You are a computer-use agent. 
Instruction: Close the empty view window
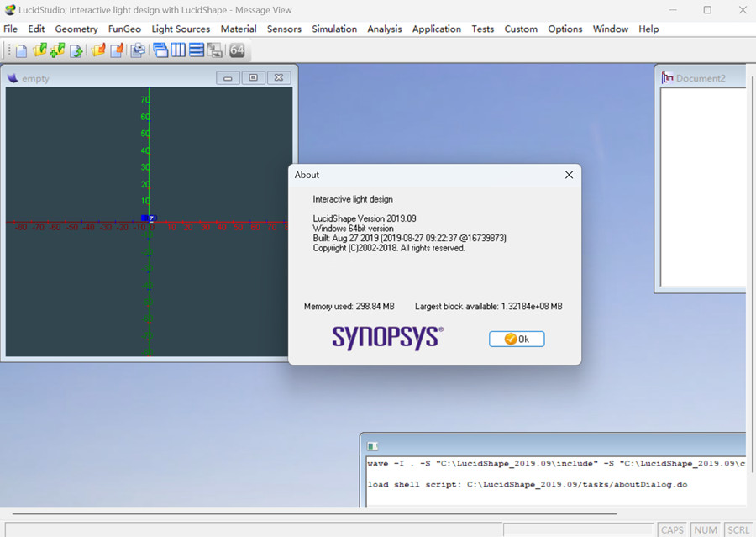tap(279, 78)
